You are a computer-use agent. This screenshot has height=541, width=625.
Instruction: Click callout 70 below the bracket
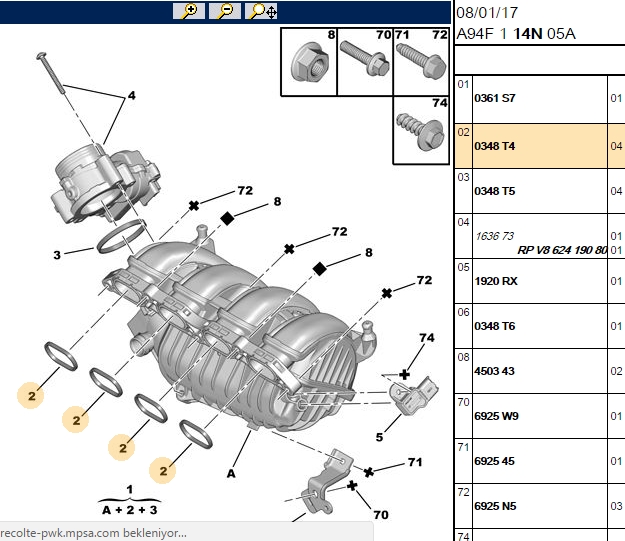(x=381, y=515)
